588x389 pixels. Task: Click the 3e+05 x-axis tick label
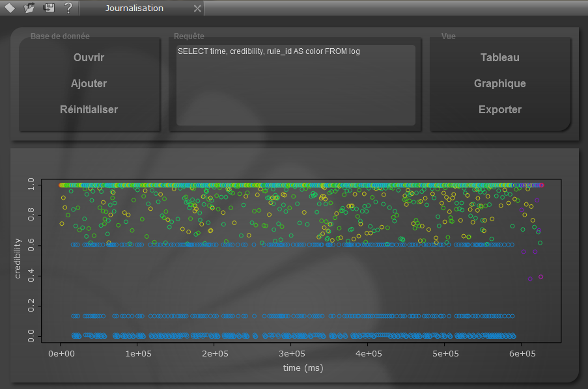coord(292,354)
